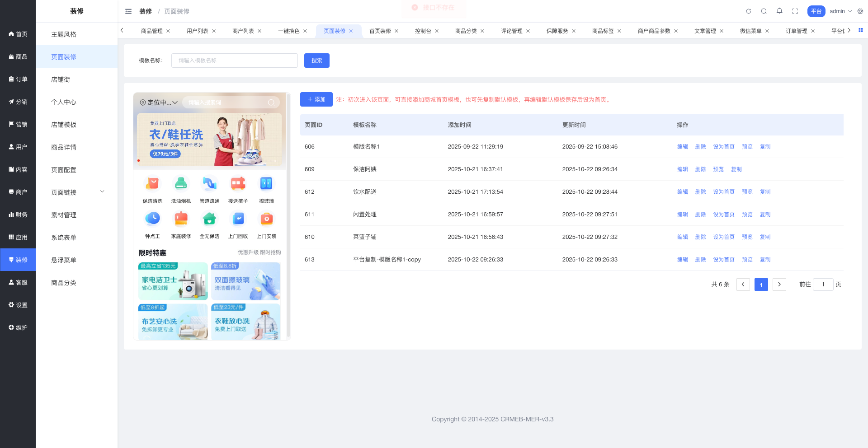
Task: Toggle fullscreen mode icon
Action: [x=795, y=11]
